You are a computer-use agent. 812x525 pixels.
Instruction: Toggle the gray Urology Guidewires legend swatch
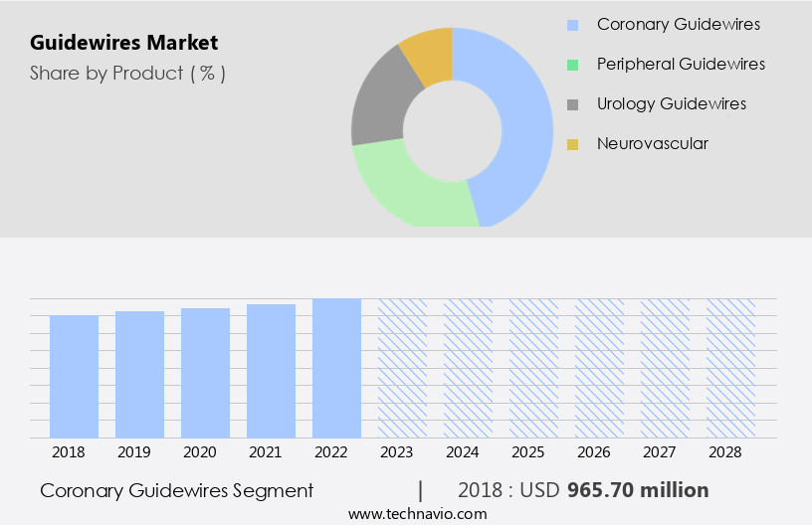[572, 104]
